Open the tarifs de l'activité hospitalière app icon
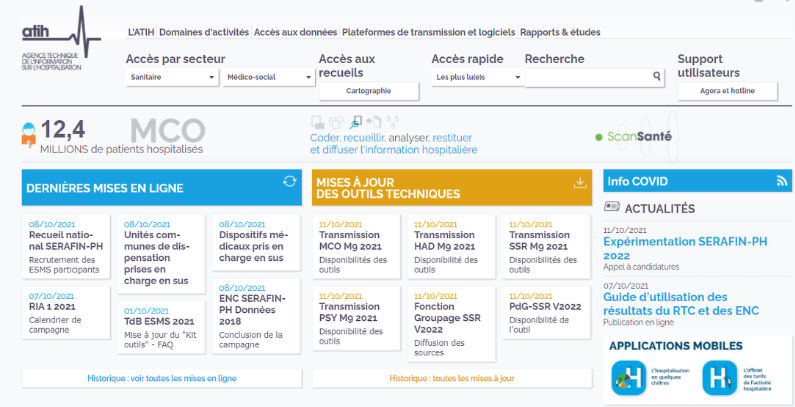This screenshot has width=795, height=407. [719, 378]
